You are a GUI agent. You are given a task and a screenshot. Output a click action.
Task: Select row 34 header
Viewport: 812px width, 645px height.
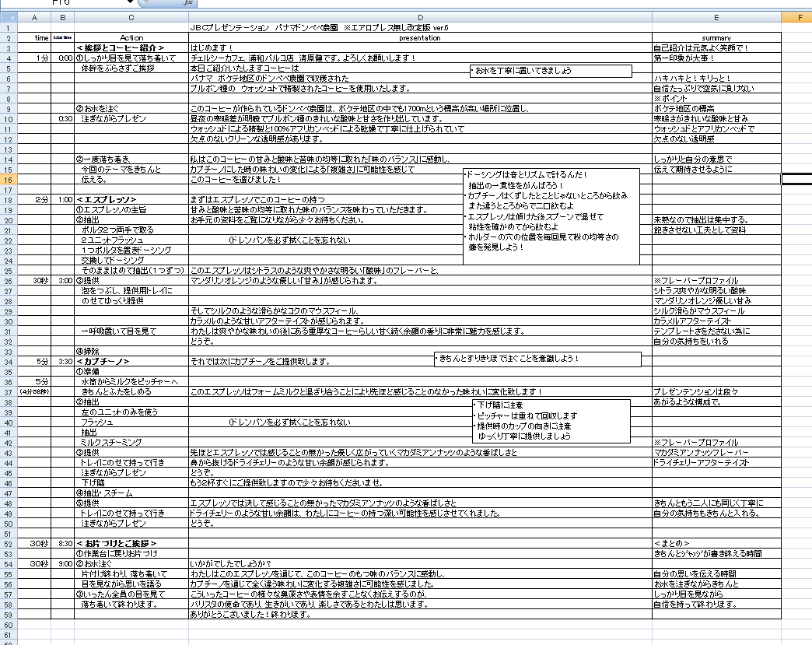click(9, 361)
